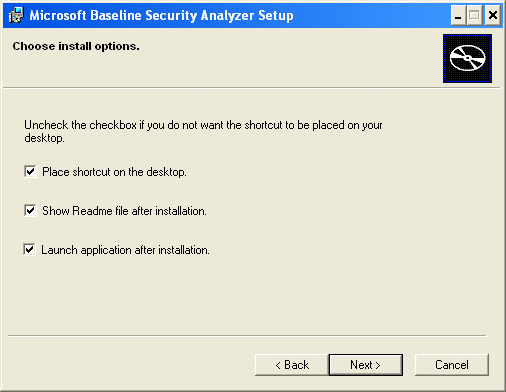This screenshot has width=506, height=392.
Task: Click the setup installer icon in title bar
Action: click(16, 15)
